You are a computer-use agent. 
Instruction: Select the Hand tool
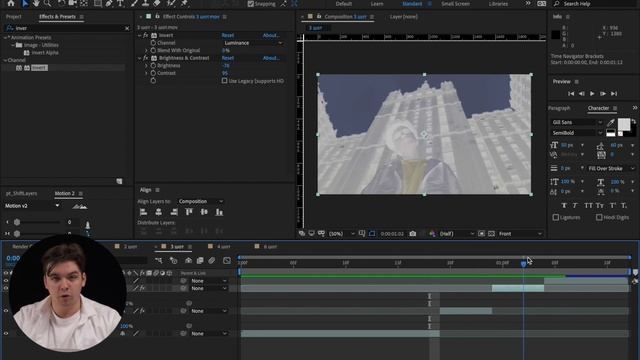[x=36, y=3]
